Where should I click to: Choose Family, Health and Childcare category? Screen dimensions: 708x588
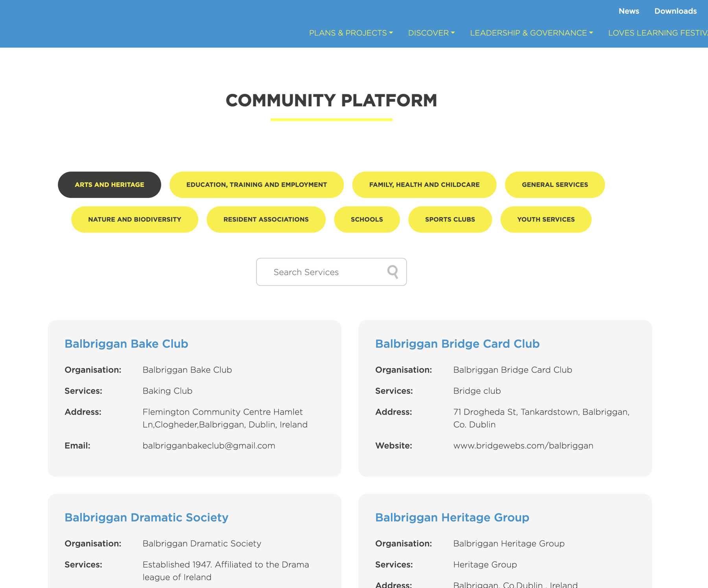424,185
